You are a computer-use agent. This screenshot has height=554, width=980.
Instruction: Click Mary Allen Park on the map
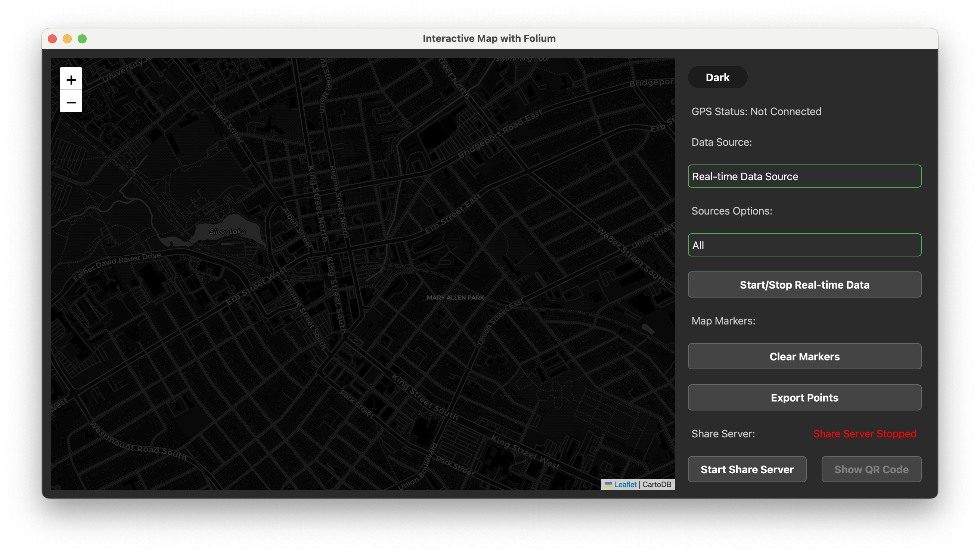(455, 297)
